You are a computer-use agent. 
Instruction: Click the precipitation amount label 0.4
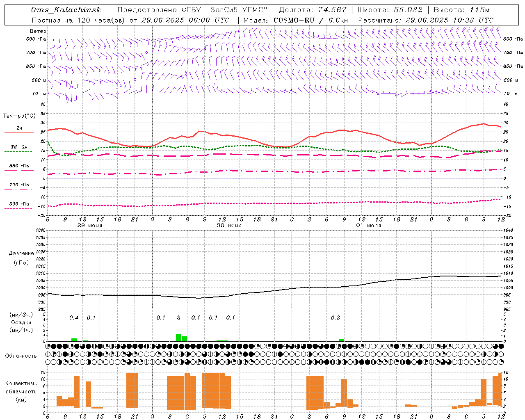pos(74,317)
